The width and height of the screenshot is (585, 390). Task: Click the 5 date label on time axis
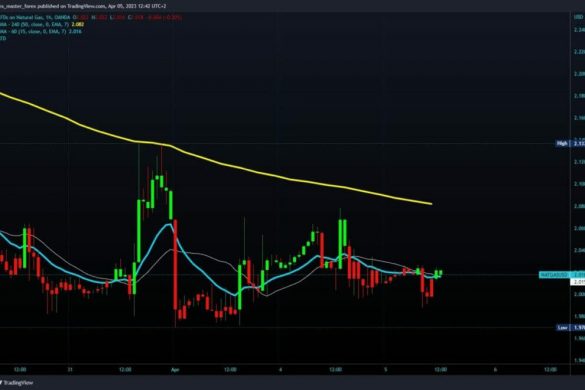point(386,370)
